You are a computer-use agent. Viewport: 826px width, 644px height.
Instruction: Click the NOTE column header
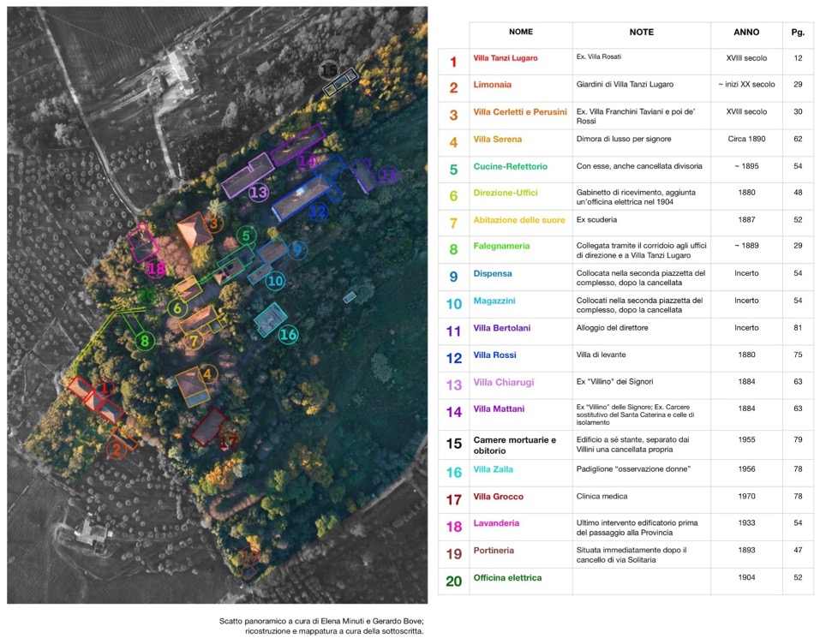[x=642, y=32]
